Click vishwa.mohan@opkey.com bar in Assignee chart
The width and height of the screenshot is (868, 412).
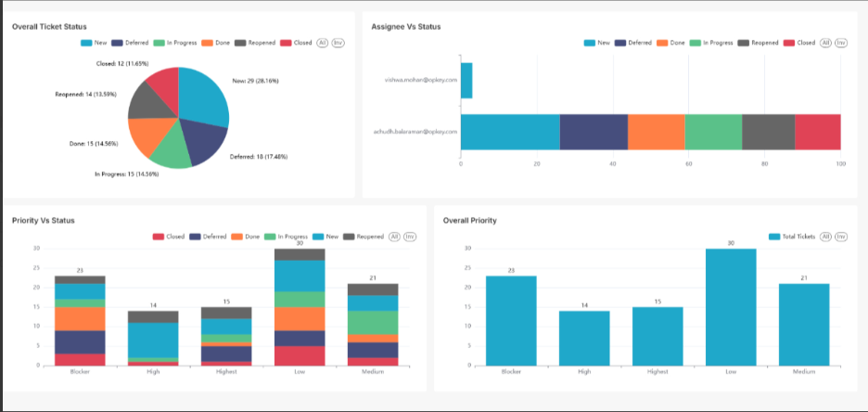466,81
